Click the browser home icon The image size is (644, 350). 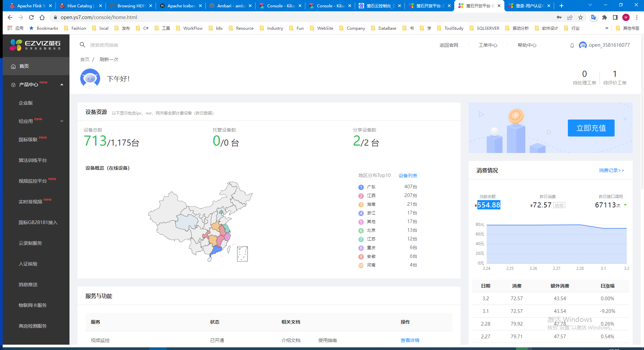point(42,17)
